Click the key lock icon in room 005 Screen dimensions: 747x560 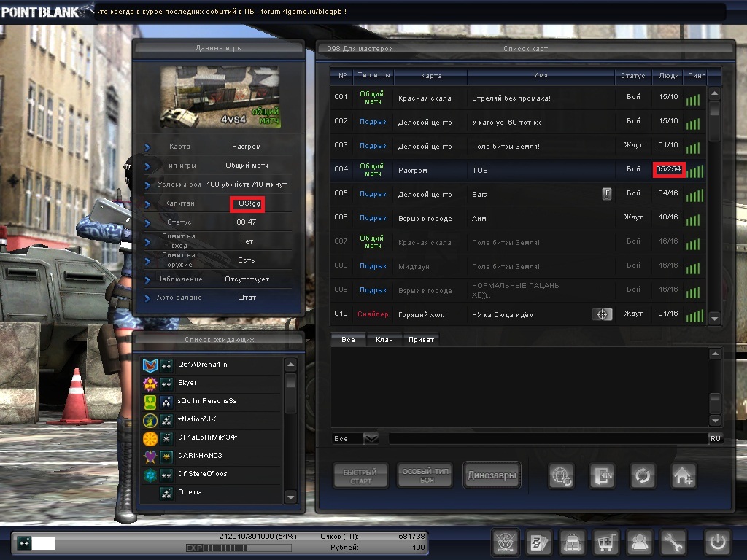point(606,194)
